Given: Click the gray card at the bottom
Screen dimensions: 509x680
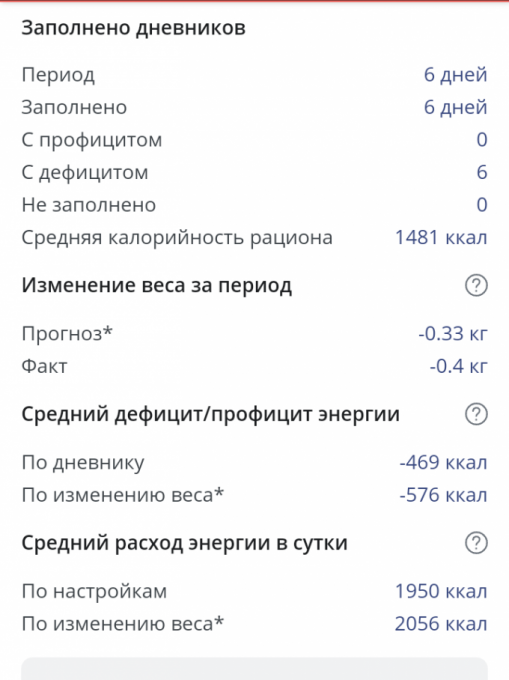Looking at the screenshot, I should pos(254,668).
